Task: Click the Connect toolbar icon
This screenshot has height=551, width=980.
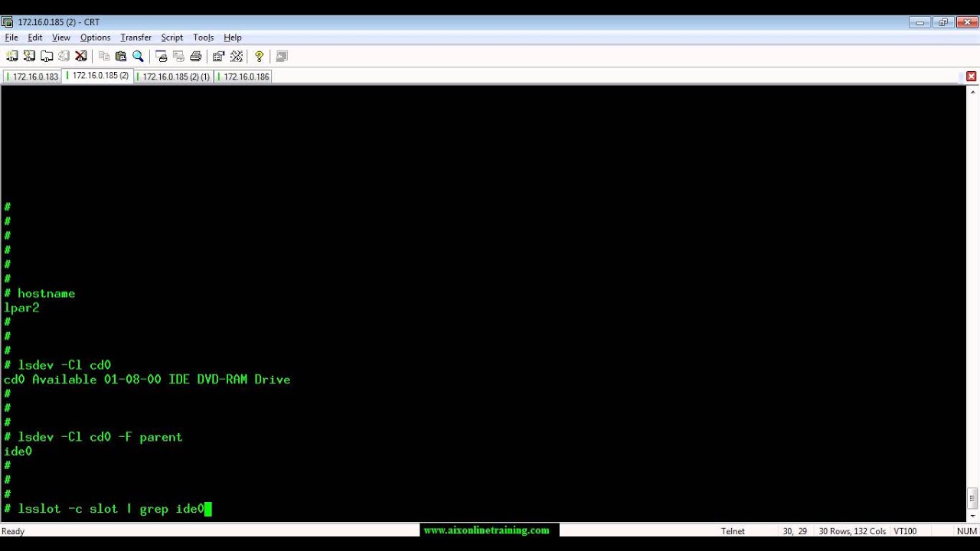Action: click(x=11, y=56)
